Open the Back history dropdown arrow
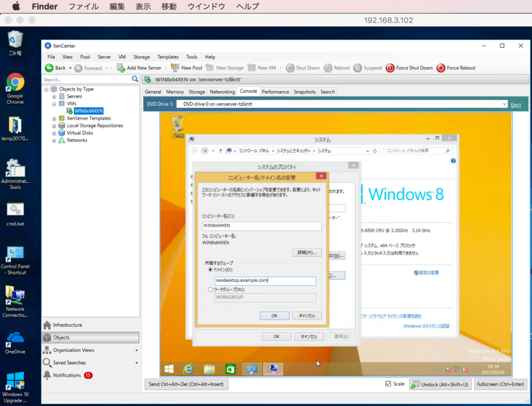This screenshot has width=532, height=406. coord(70,68)
